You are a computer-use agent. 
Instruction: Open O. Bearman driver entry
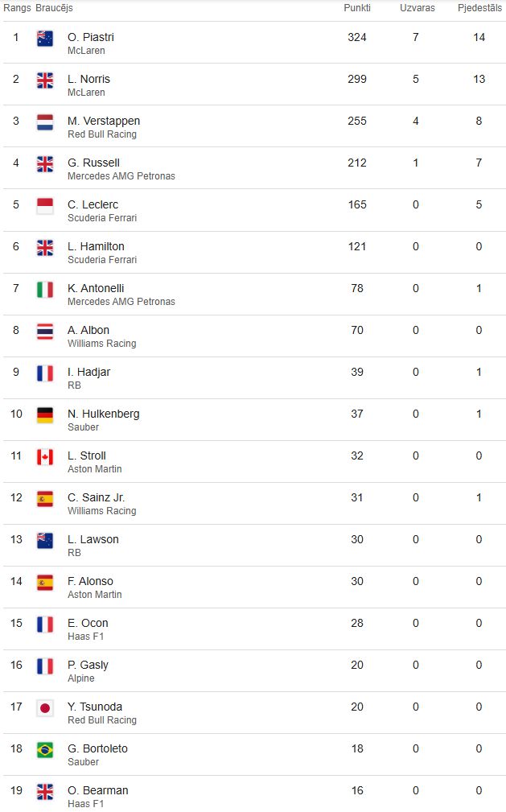point(98,791)
